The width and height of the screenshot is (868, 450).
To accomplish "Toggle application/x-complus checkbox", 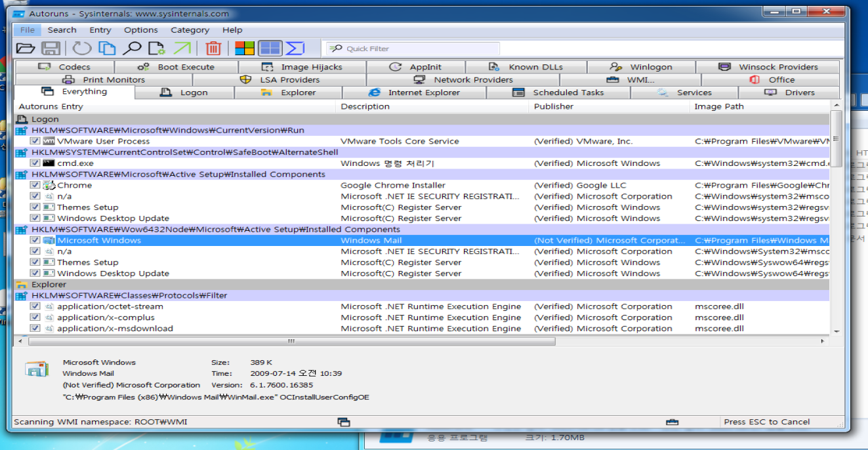I will click(35, 317).
